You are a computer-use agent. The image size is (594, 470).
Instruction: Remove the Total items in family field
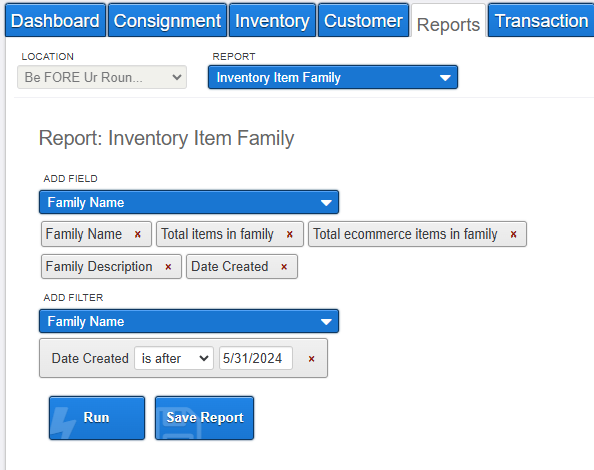290,234
